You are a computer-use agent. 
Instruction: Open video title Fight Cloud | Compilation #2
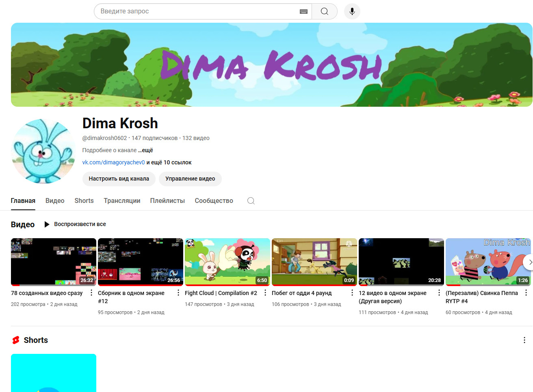tap(221, 293)
